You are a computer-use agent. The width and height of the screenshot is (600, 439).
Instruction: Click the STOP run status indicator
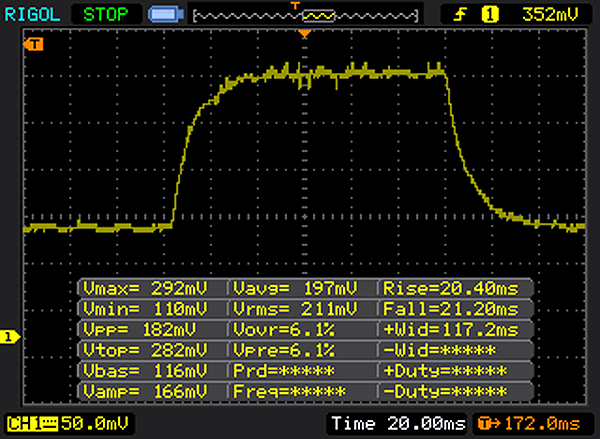click(106, 15)
